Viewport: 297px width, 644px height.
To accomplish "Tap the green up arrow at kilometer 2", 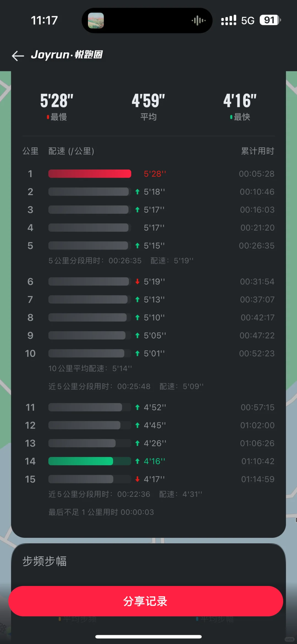I will click(x=137, y=192).
